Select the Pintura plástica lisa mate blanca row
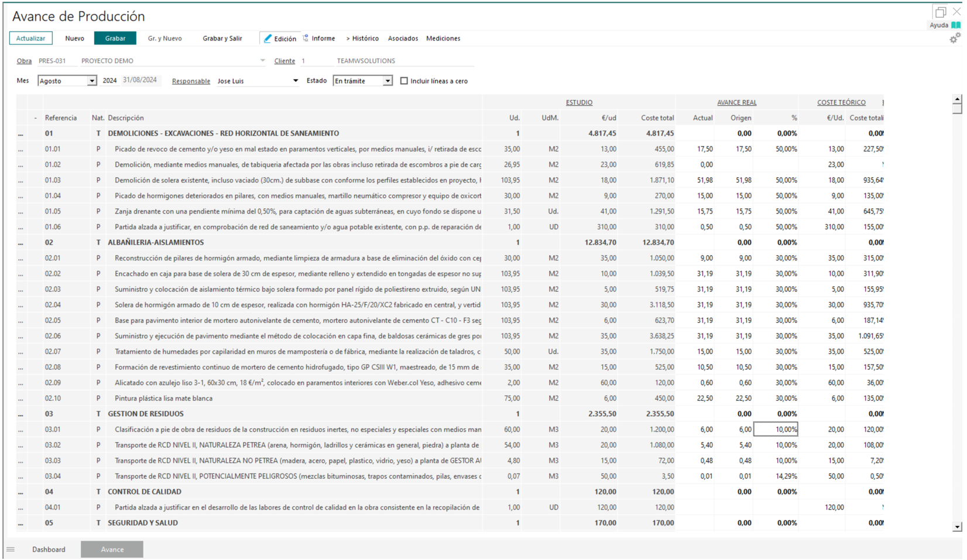This screenshot has height=560, width=967. click(163, 398)
